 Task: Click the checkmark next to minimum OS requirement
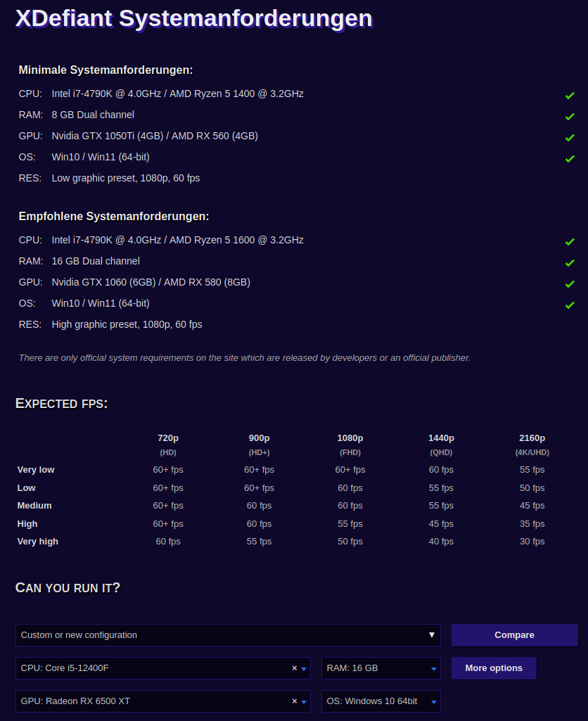pyautogui.click(x=570, y=158)
